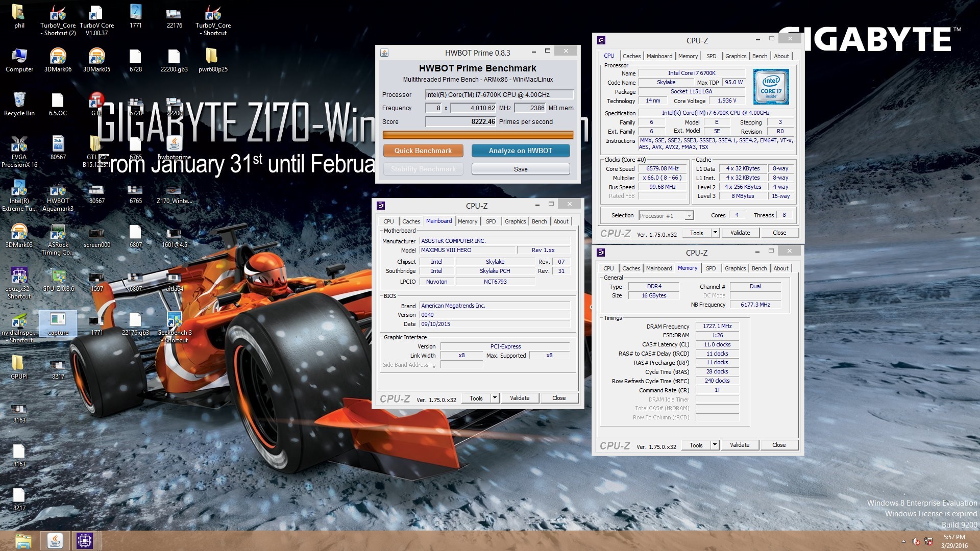
Task: Open About tab in the Memory CPU-Z window
Action: pyautogui.click(x=781, y=268)
